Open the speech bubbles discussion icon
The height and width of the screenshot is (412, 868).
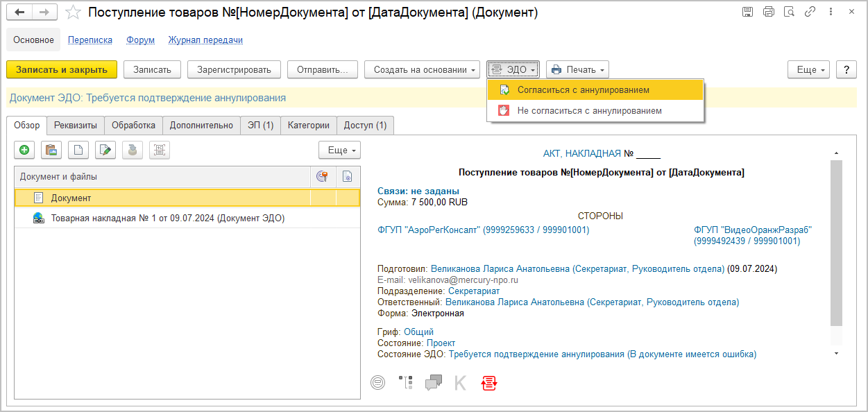(x=434, y=382)
